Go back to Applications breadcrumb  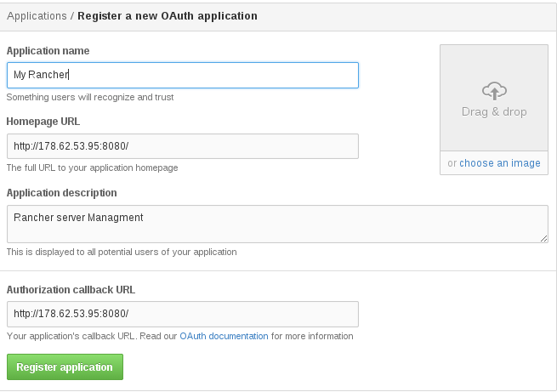pyautogui.click(x=37, y=15)
